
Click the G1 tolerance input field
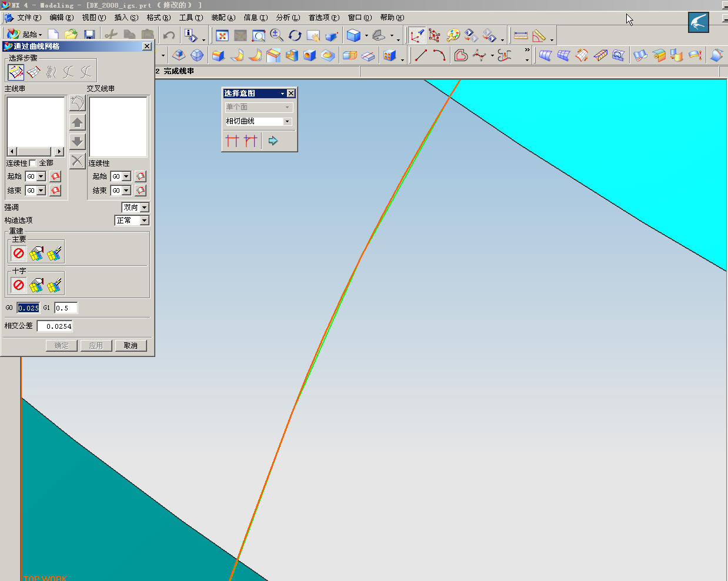click(66, 308)
